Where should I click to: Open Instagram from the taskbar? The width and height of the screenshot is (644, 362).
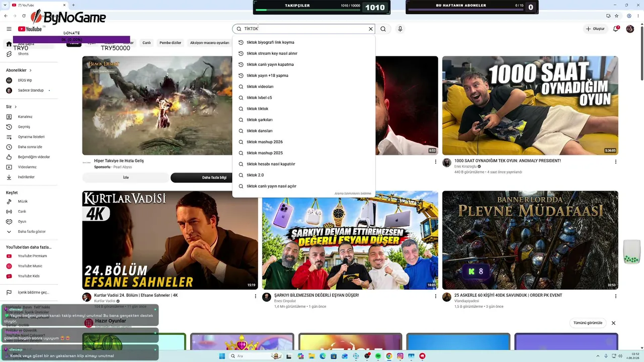(400, 356)
